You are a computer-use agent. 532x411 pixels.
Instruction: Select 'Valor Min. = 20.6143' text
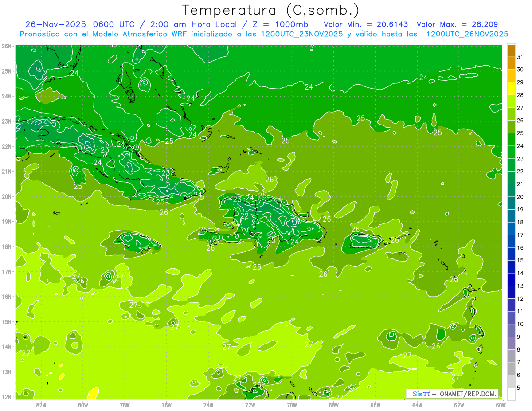[366, 24]
